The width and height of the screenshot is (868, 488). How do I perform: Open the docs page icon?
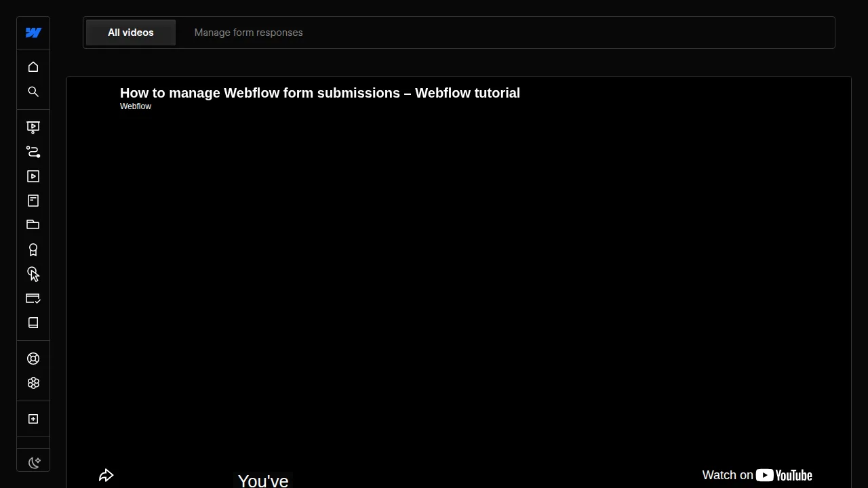(x=33, y=201)
